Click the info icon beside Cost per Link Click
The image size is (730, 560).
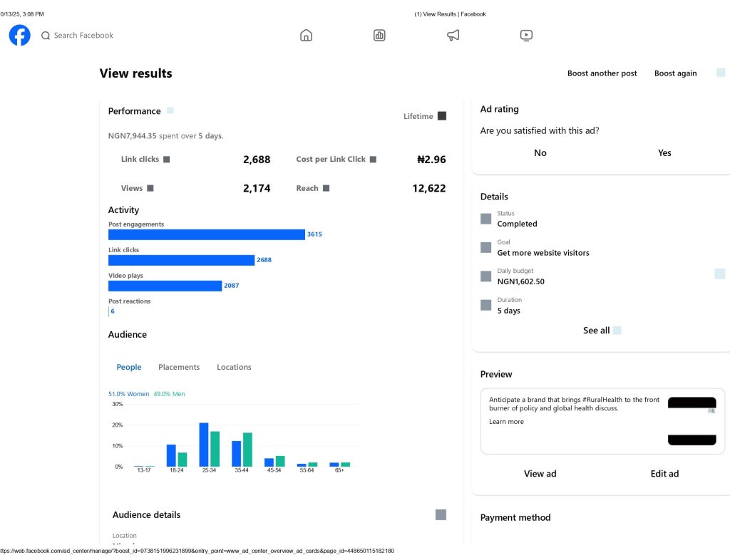coord(373,160)
